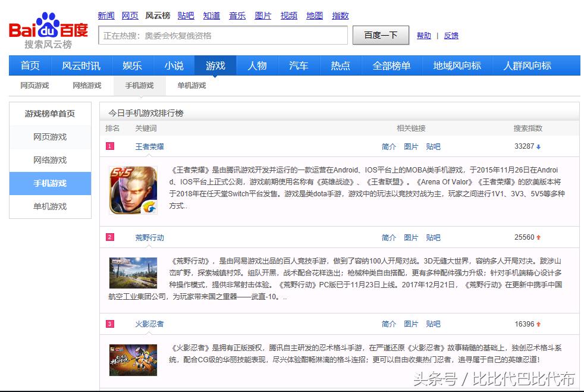Open the 王者荣耀 game thumbnail
Screen dimensions: 584x392
click(133, 190)
